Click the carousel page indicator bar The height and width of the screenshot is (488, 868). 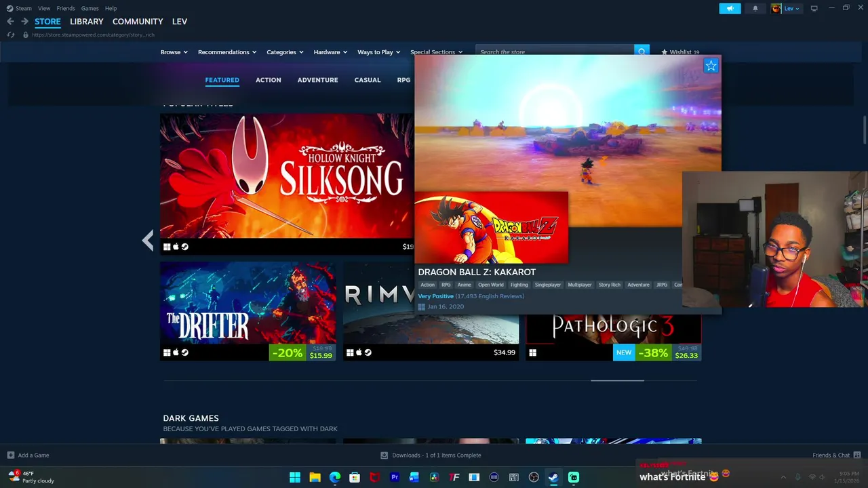click(x=617, y=381)
